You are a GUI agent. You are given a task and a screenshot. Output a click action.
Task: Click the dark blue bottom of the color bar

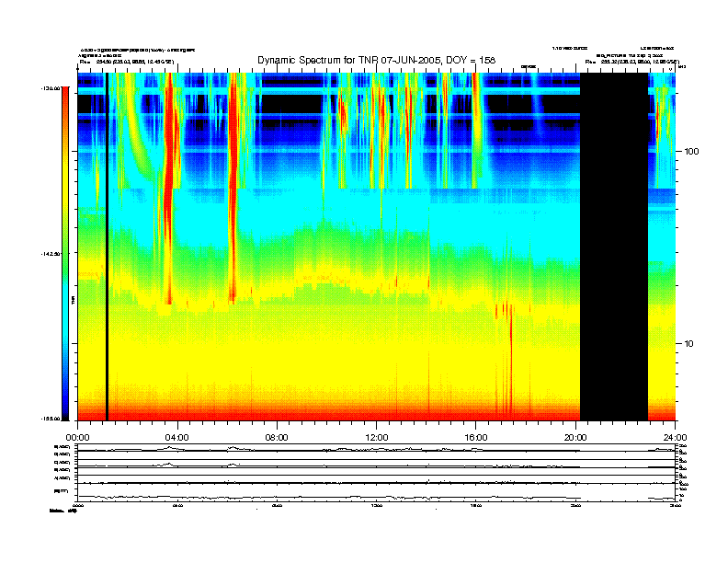point(65,411)
